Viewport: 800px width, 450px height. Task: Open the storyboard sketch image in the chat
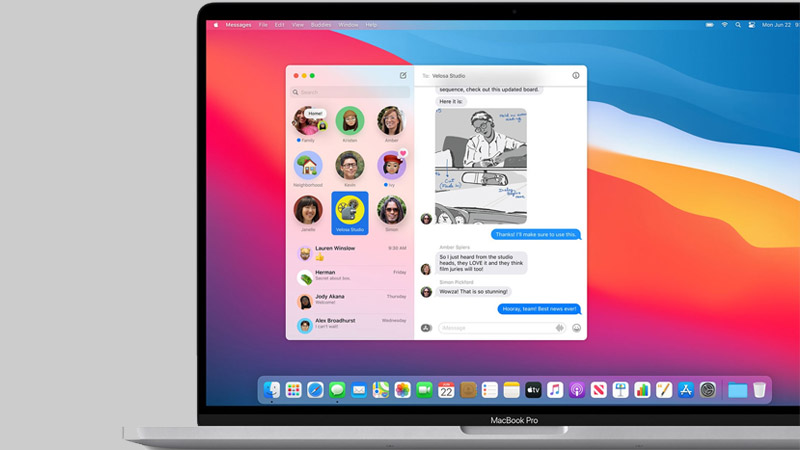click(481, 166)
